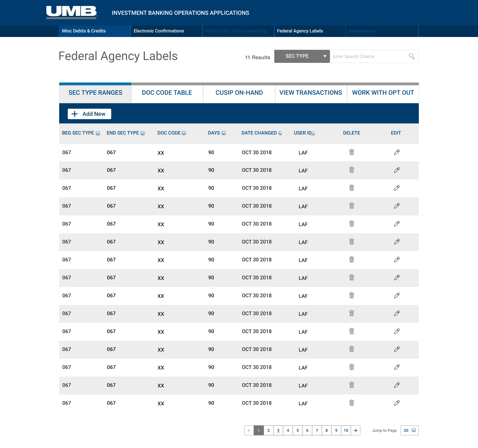478x448 pixels.
Task: Click the Add New button
Action: pyautogui.click(x=89, y=114)
